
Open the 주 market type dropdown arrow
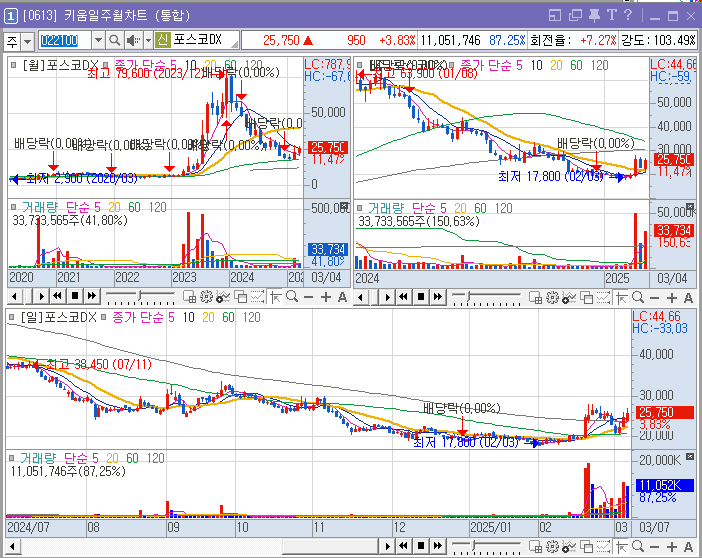28,42
